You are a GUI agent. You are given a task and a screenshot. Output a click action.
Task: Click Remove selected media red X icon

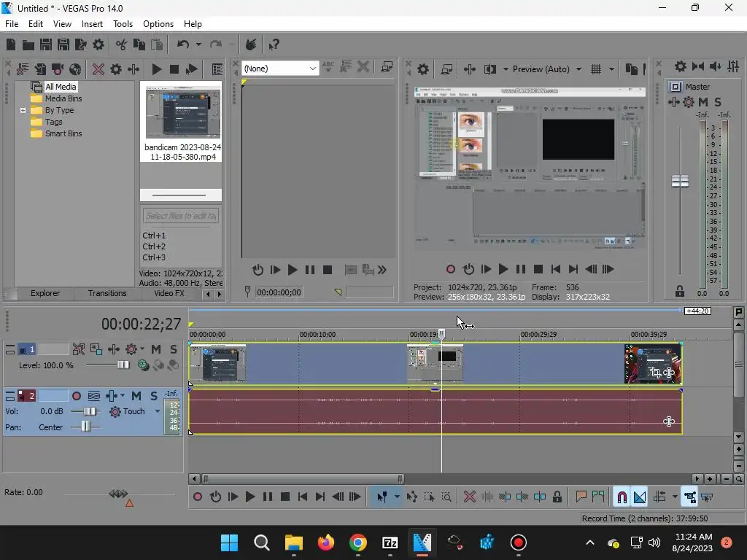pyautogui.click(x=98, y=69)
